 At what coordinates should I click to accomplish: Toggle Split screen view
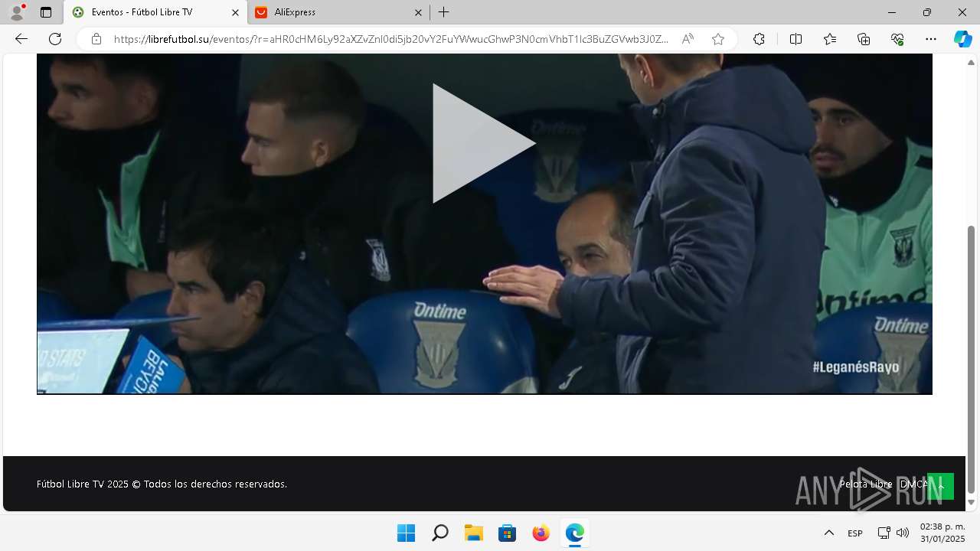[x=795, y=39]
